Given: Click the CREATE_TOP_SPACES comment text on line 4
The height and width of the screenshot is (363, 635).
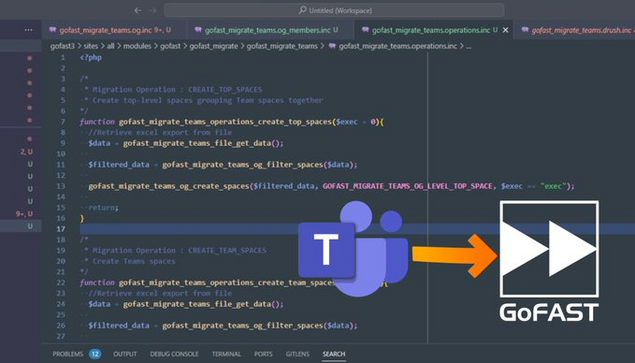Looking at the screenshot, I should [225, 90].
